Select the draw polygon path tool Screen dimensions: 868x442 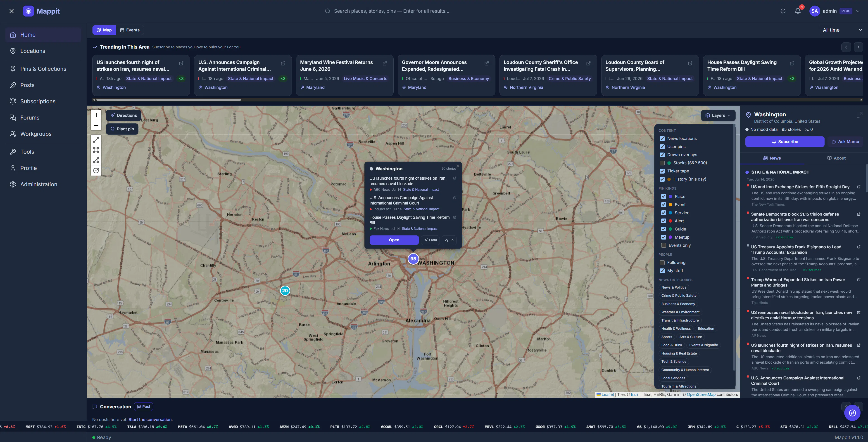click(96, 160)
